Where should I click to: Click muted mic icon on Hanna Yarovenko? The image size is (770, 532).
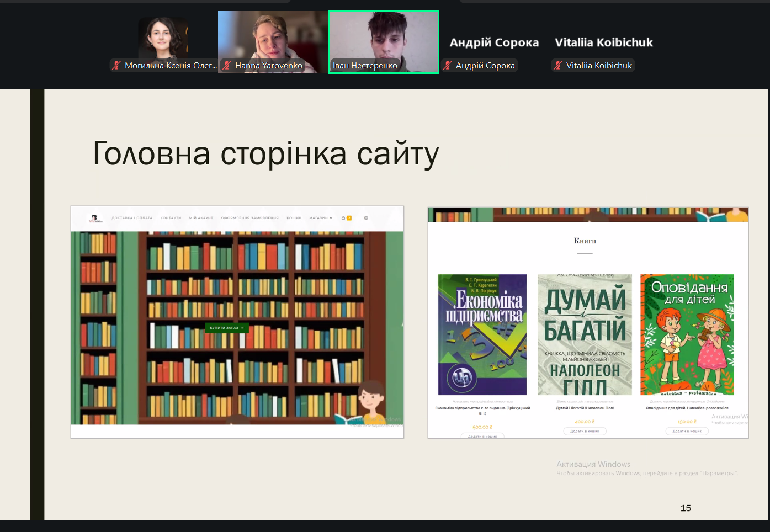227,66
